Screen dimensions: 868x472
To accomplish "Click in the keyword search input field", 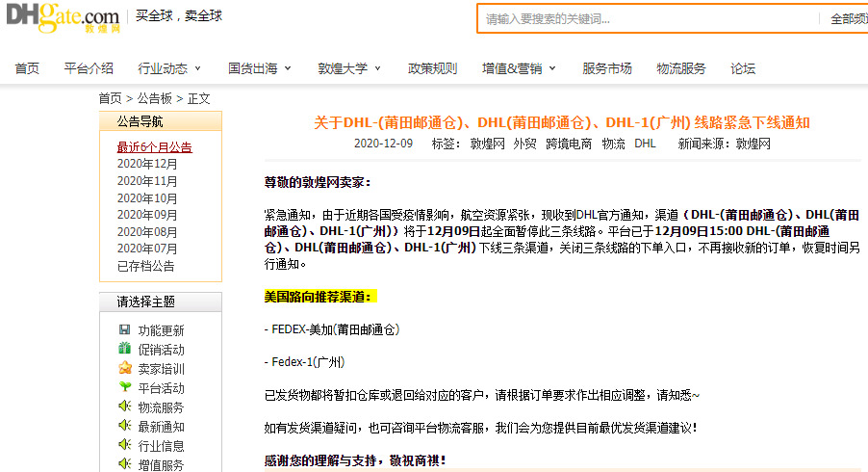I will [648, 19].
